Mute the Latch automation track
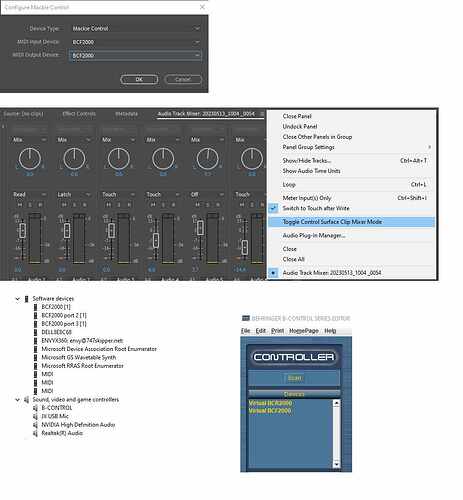 pos(64,205)
